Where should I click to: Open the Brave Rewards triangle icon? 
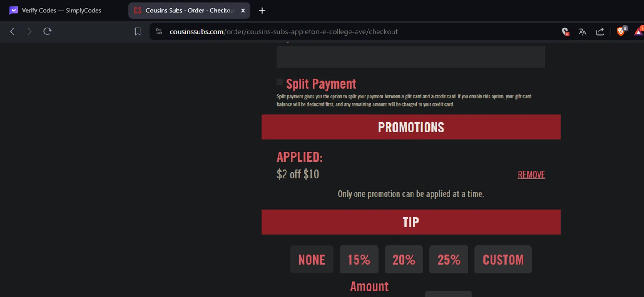[x=638, y=31]
